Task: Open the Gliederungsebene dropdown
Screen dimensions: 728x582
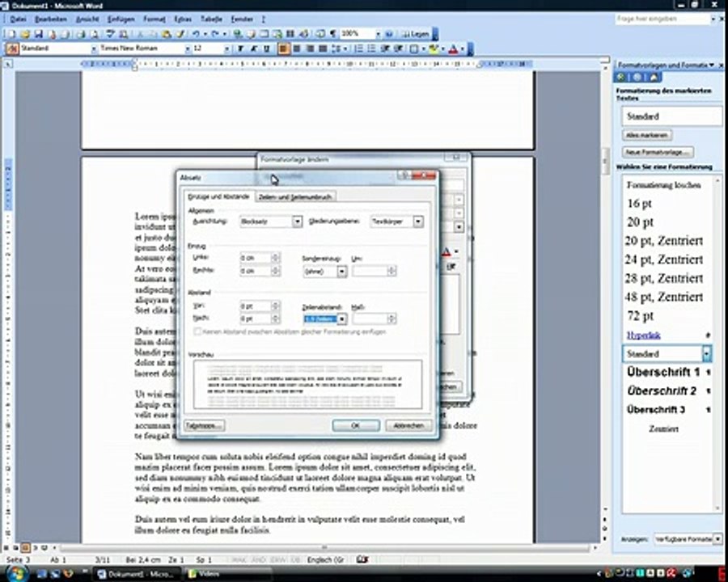Action: tap(418, 221)
